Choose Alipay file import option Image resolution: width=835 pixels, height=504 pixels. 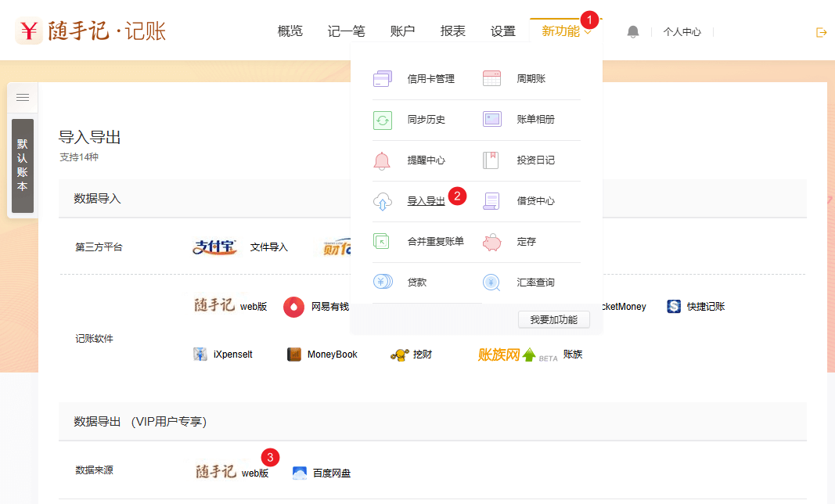[240, 247]
